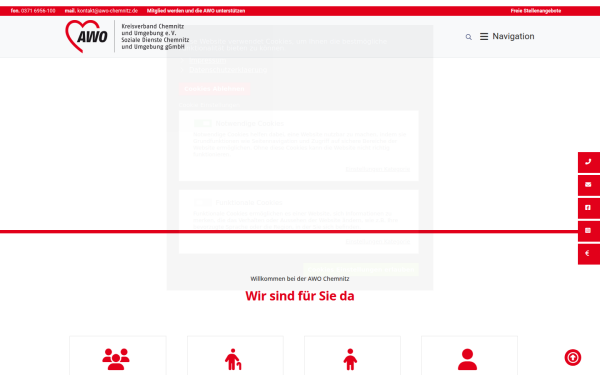
Task: Click 'Cookie Einstellungen erlauben' button
Action: click(361, 269)
